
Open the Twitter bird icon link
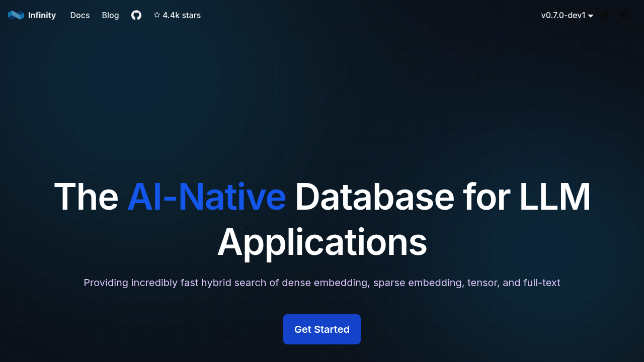(x=605, y=15)
